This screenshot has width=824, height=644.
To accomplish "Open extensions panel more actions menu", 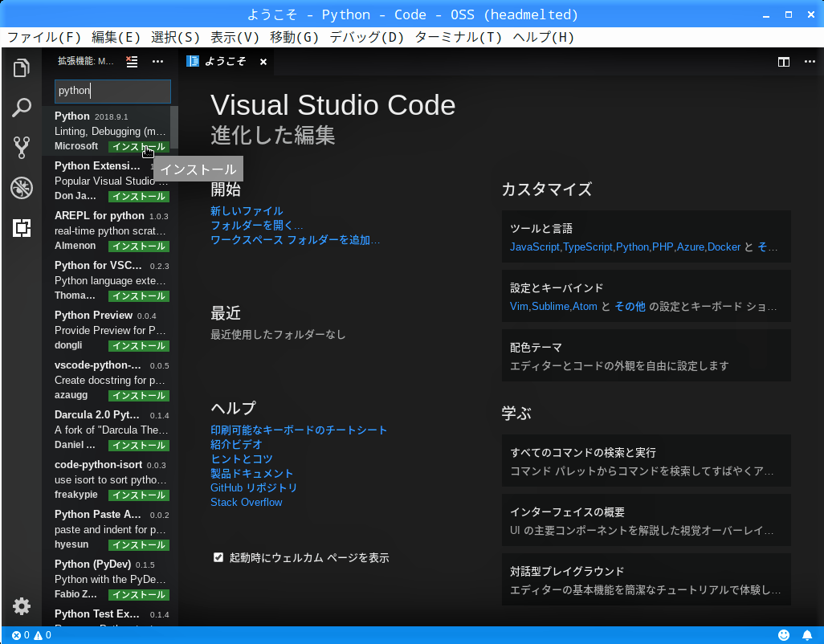I will pos(157,62).
